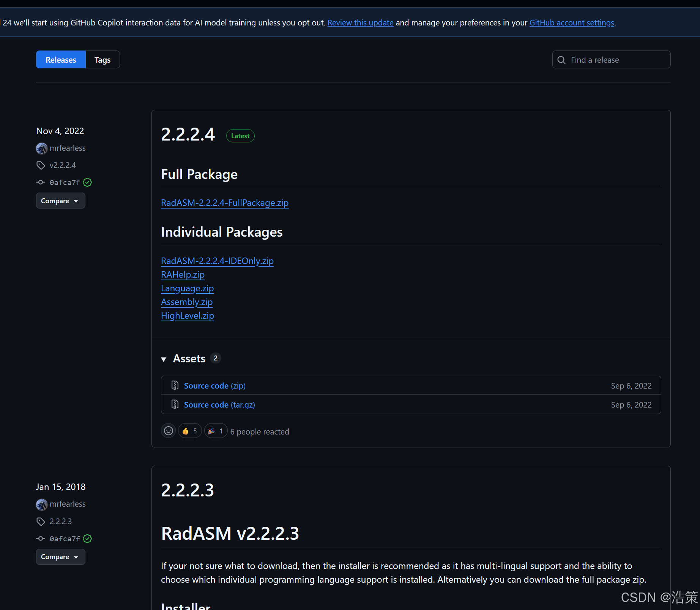Click the commit icon beside 0afca7f for 2.2.2.3
This screenshot has height=610, width=700.
(41, 539)
